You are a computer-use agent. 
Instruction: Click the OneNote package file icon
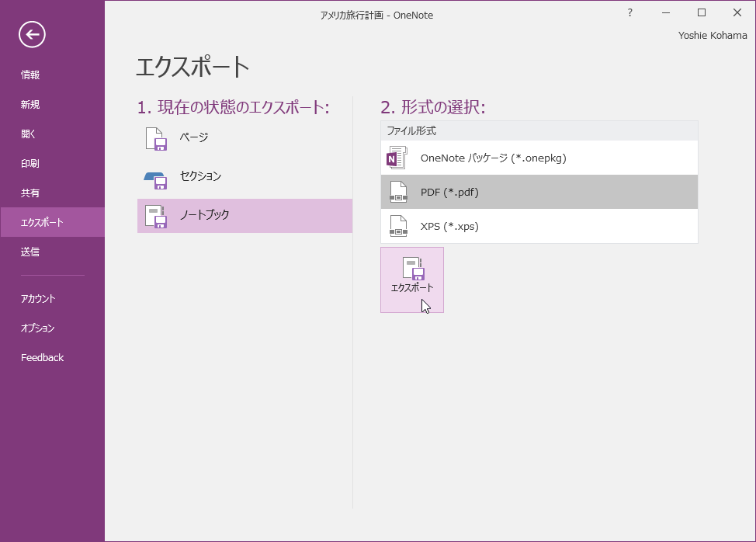[397, 158]
